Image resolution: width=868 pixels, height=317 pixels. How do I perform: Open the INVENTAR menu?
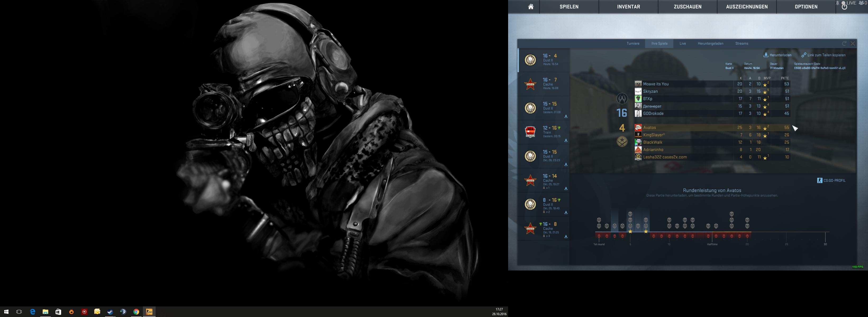point(628,7)
